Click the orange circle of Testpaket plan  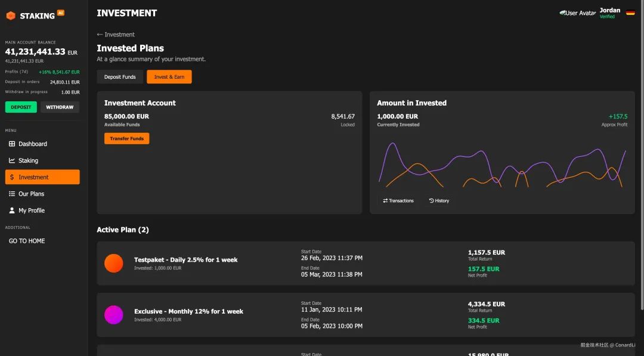(x=114, y=263)
